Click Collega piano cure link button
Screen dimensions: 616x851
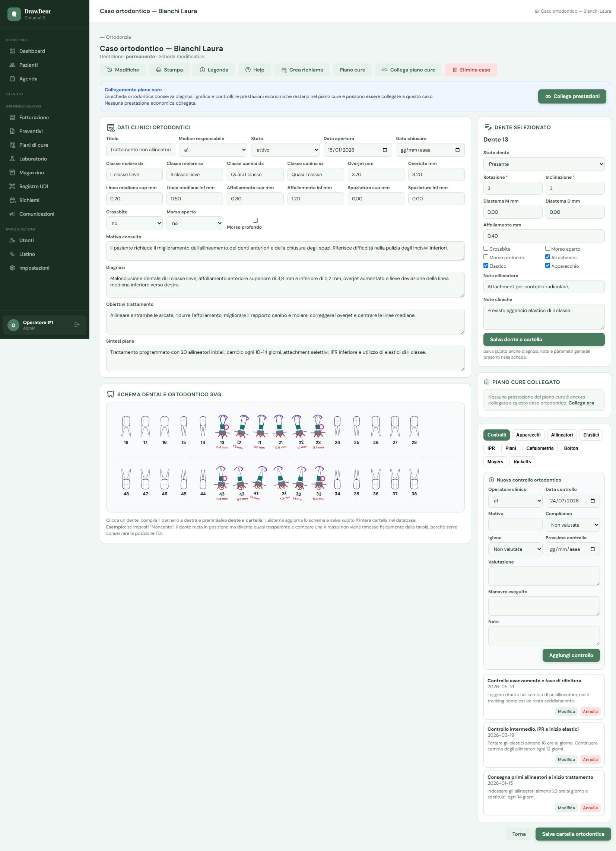pos(408,70)
